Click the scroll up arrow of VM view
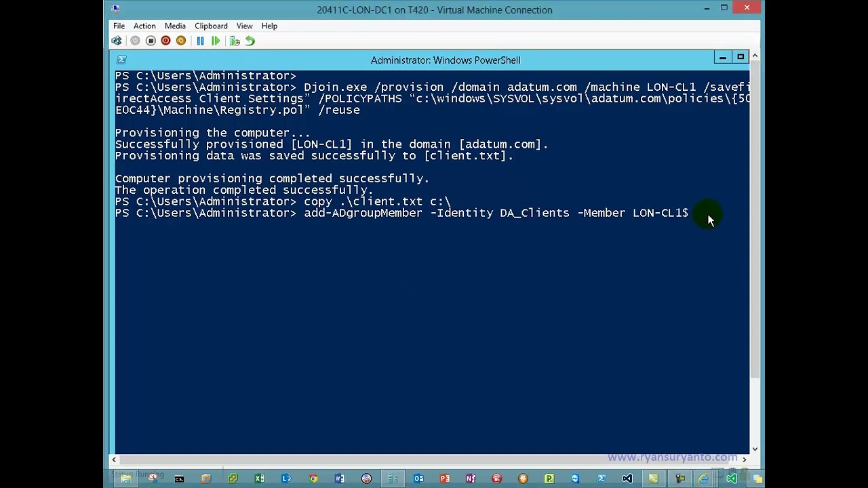Viewport: 868px width, 488px height. [755, 56]
